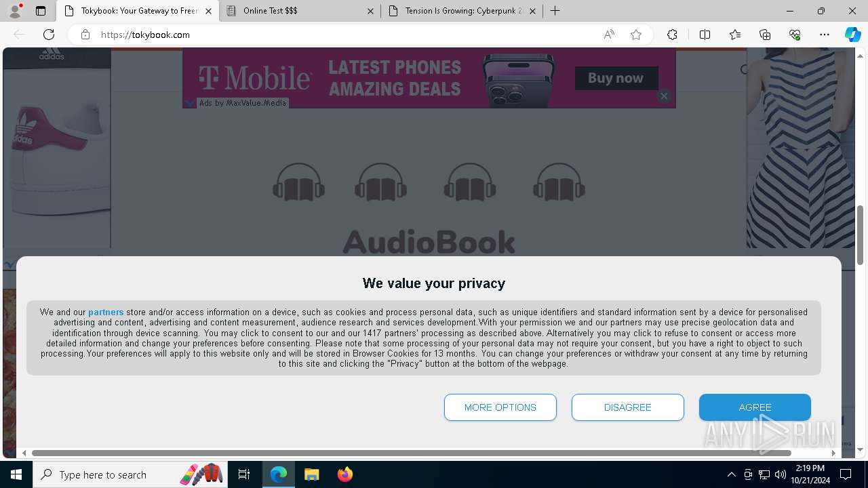View site information lock icon

pos(85,35)
